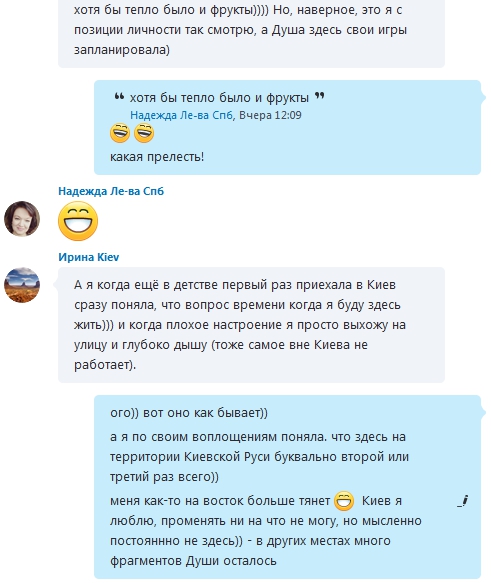This screenshot has height=583, width=491.
Task: Click the text 'фрагментов Души осталось'
Action: tap(193, 561)
